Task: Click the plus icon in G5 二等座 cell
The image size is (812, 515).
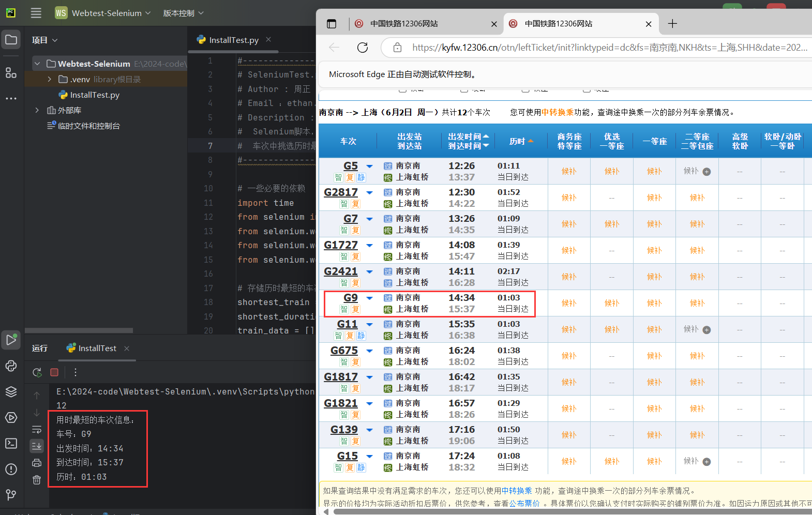Action: pyautogui.click(x=706, y=172)
